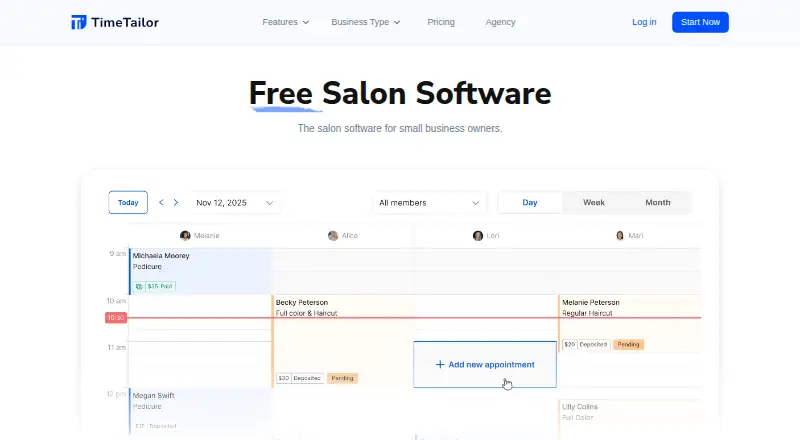Switch to the Day view tab
The width and height of the screenshot is (800, 440).
(x=530, y=203)
